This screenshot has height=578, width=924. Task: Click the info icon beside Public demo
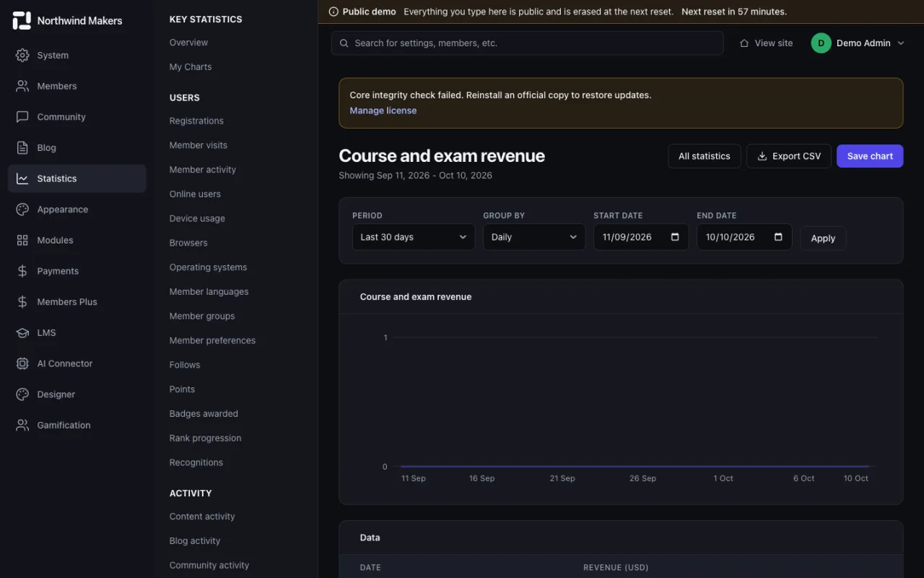click(x=334, y=12)
